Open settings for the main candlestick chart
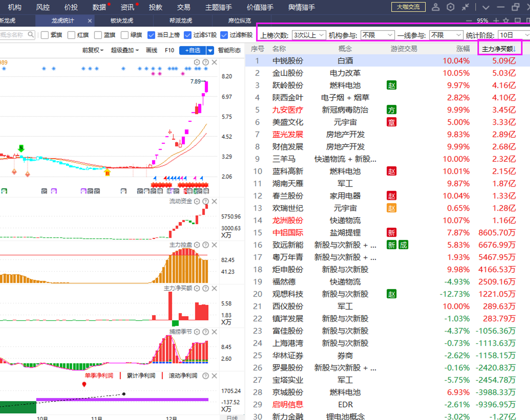The image size is (530, 420). pyautogui.click(x=197, y=62)
